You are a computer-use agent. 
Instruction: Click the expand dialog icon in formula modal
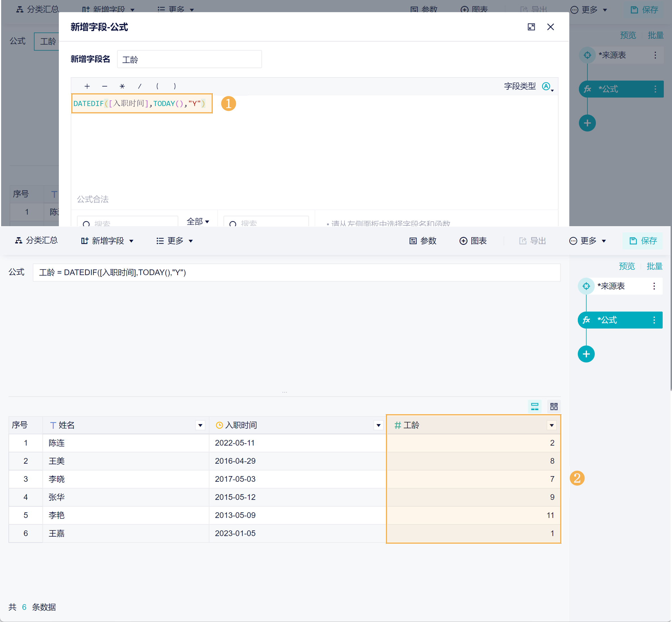[531, 27]
